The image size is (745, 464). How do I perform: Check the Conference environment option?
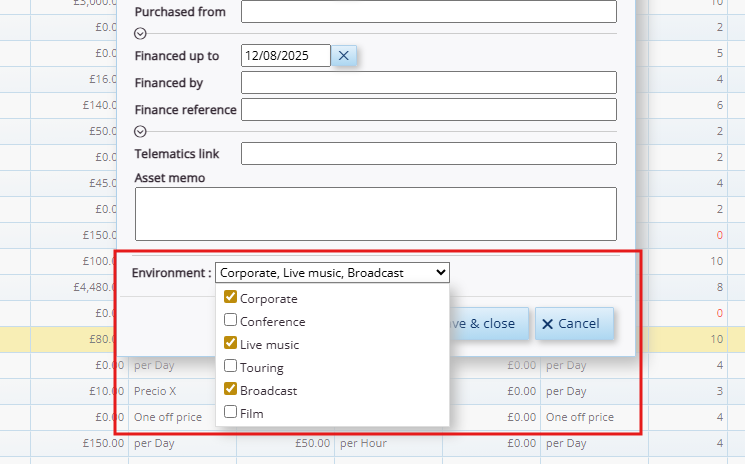(230, 320)
